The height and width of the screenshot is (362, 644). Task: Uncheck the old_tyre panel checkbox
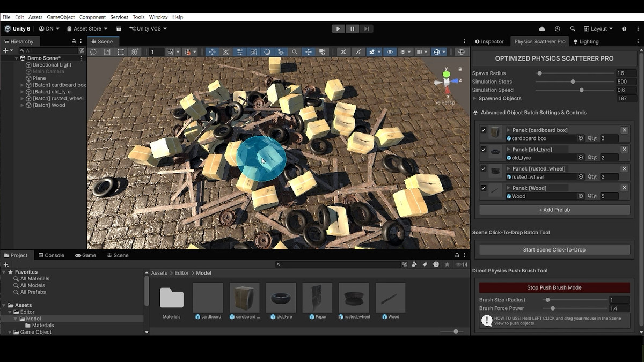484,150
